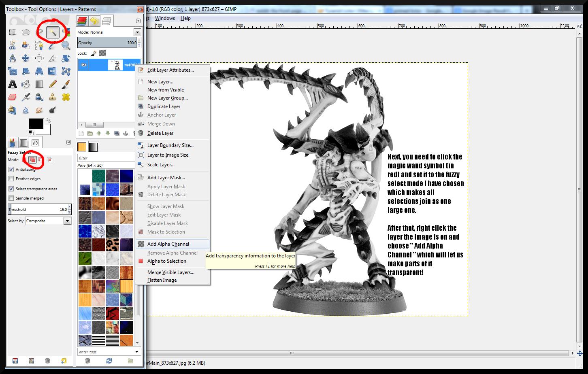
Task: Switch to the Undo History tab
Action: point(94,21)
